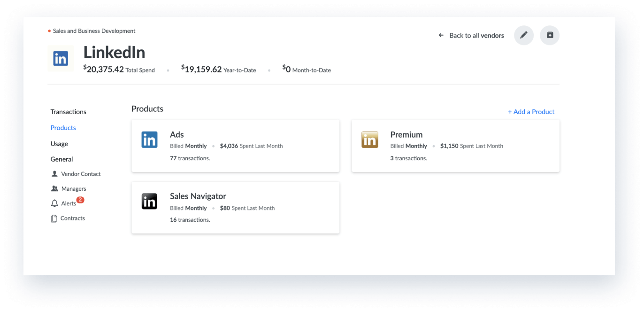Image resolution: width=644 pixels, height=311 pixels.
Task: Click $4,036 Spent Last Month text
Action: coord(251,146)
